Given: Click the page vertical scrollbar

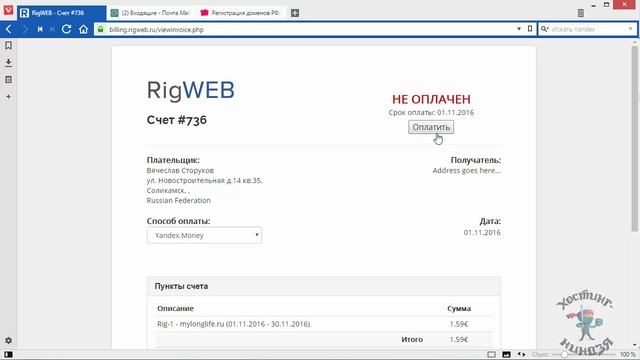Looking at the screenshot, I should (634, 139).
